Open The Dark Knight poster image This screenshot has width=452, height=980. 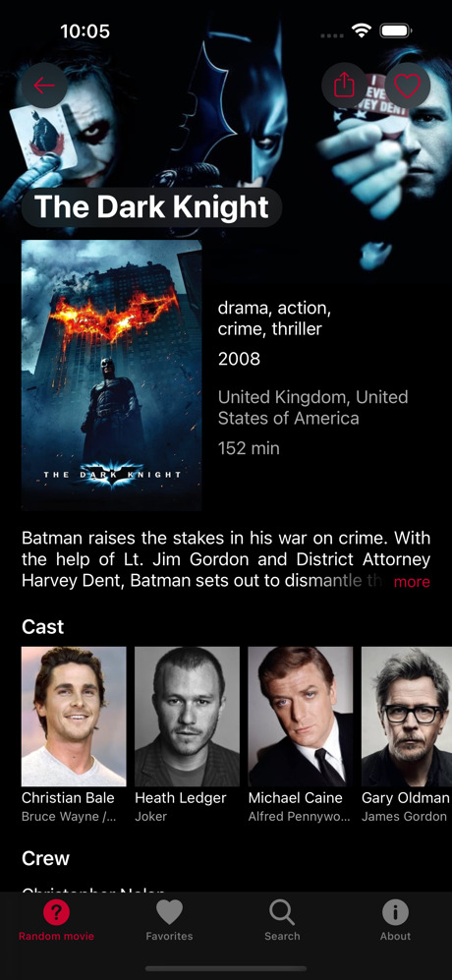[x=112, y=375]
